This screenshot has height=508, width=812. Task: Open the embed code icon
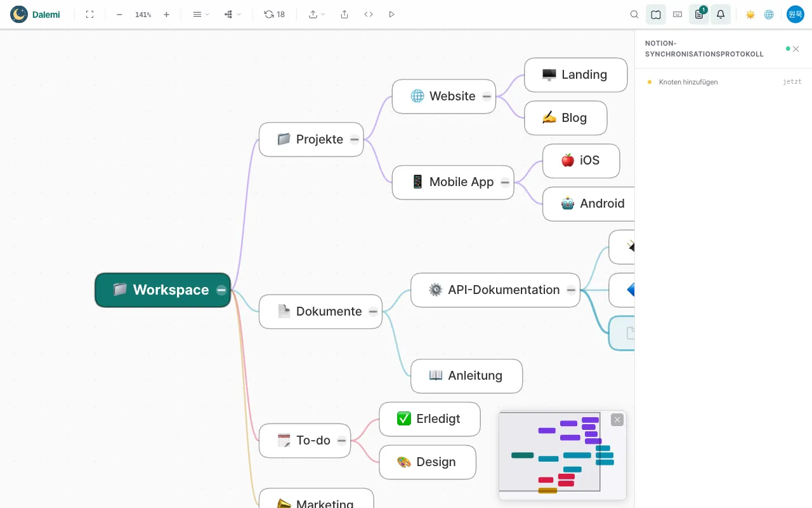tap(369, 14)
